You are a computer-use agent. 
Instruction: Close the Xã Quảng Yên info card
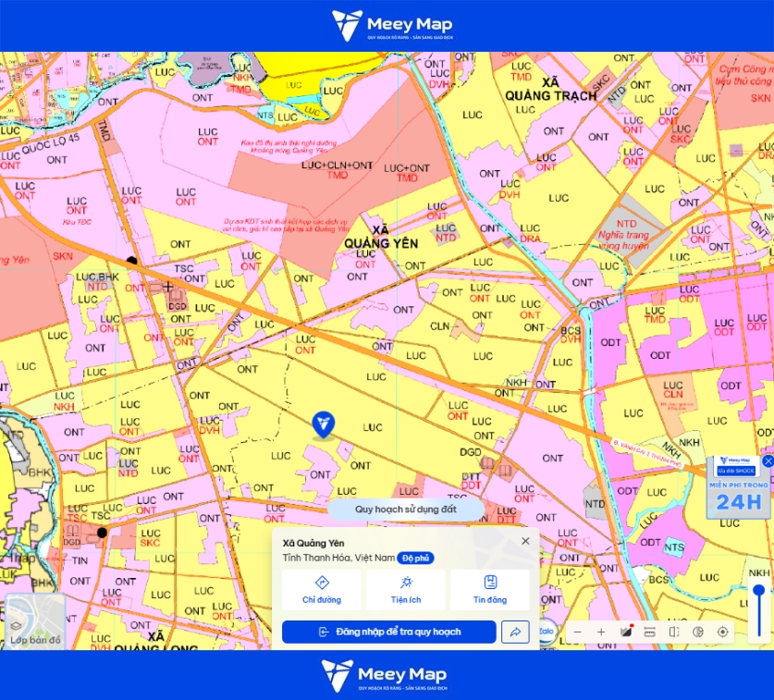click(525, 541)
